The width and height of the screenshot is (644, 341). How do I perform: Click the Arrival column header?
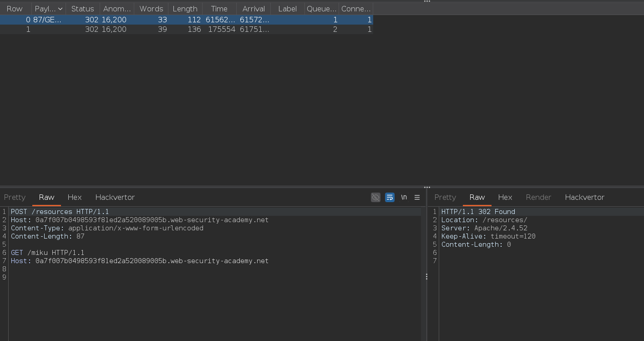point(254,9)
